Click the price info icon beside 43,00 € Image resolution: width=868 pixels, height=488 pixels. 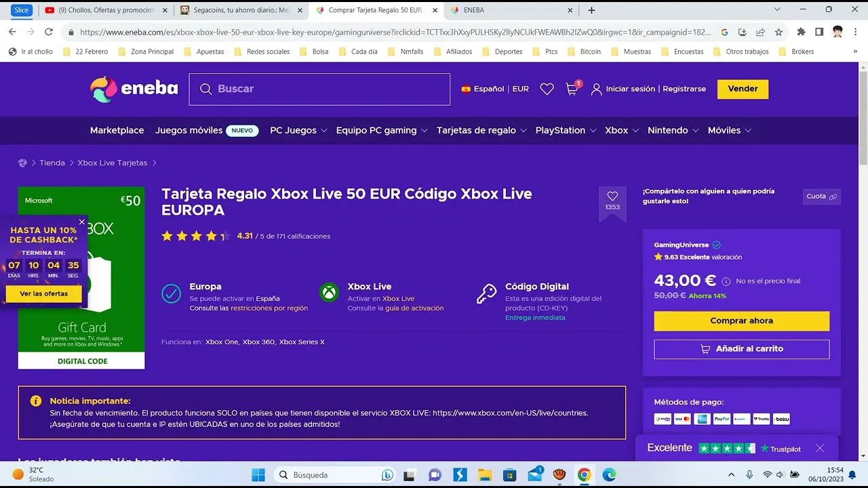tap(726, 281)
